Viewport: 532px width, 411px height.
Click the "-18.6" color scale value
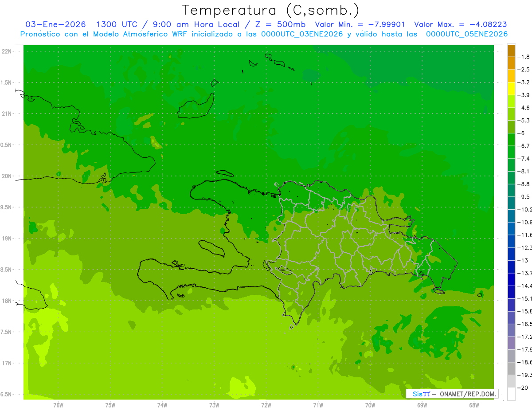click(524, 362)
